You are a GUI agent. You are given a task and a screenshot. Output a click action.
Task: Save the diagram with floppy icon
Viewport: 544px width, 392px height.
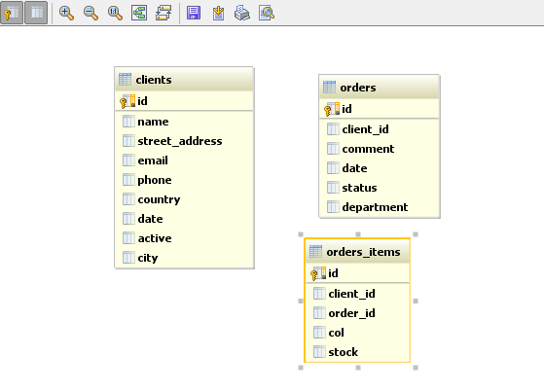[194, 14]
